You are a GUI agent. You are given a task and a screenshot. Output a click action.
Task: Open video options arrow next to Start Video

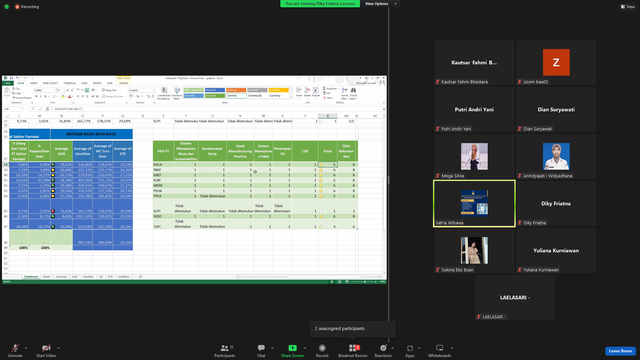(x=58, y=348)
